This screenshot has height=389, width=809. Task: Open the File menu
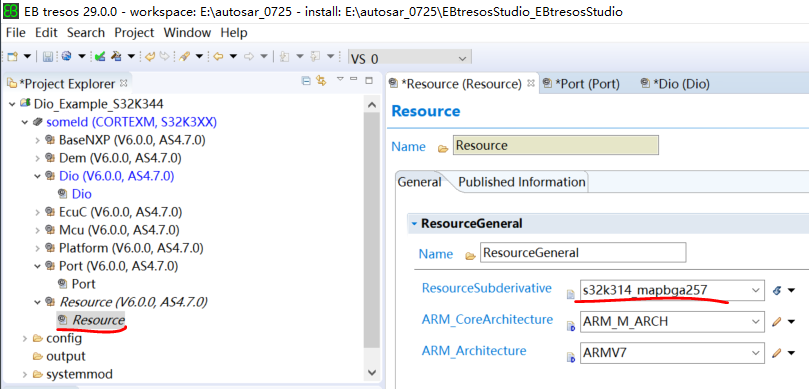click(15, 33)
